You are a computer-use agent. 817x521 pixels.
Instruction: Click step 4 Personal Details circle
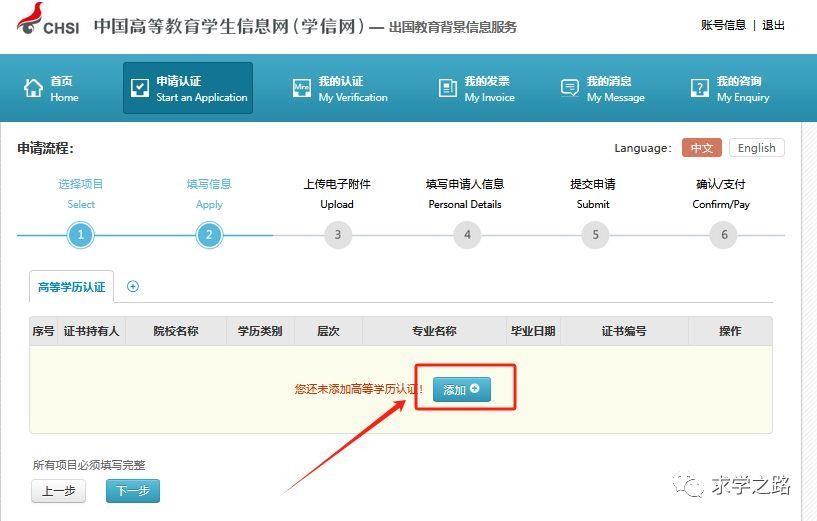[x=466, y=235]
